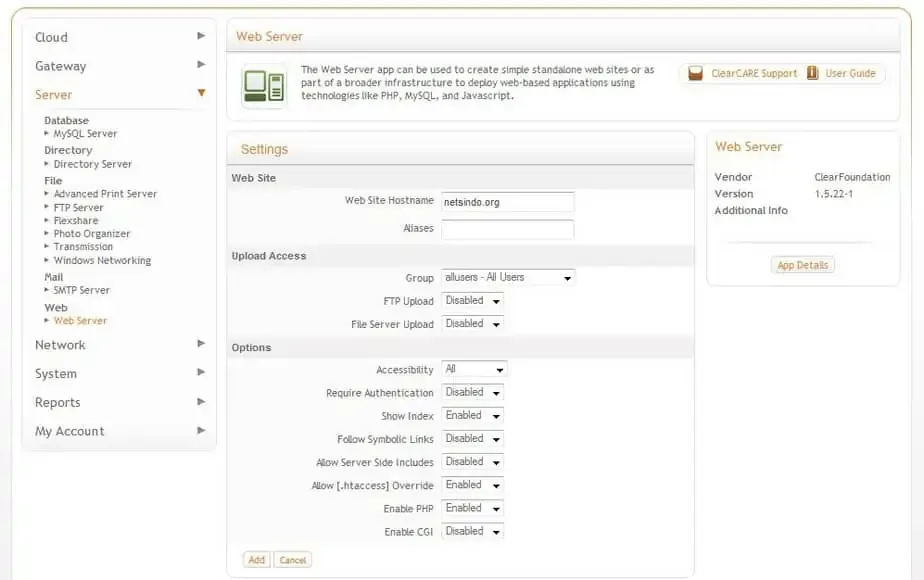Toggle the Enable PHP setting dropdown

[x=472, y=508]
